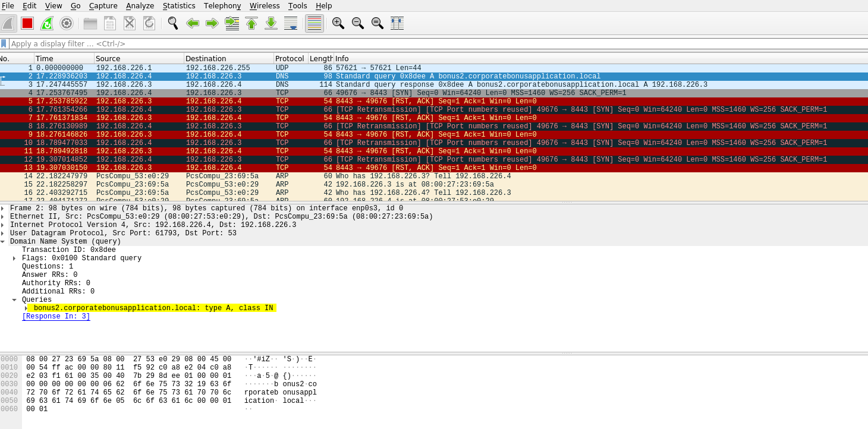Viewport: 868px width, 429px height.
Task: Sort by the Source column header
Action: [x=139, y=58]
